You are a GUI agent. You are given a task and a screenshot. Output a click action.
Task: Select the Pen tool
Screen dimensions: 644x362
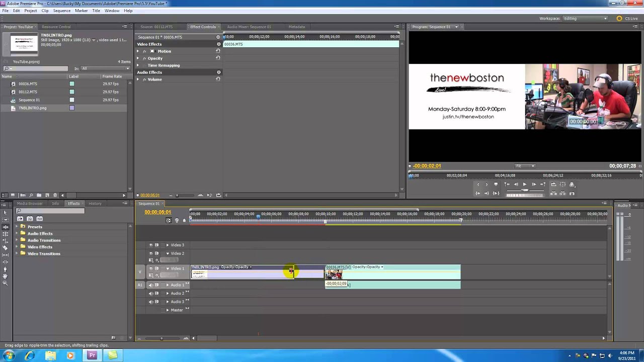coord(5,269)
